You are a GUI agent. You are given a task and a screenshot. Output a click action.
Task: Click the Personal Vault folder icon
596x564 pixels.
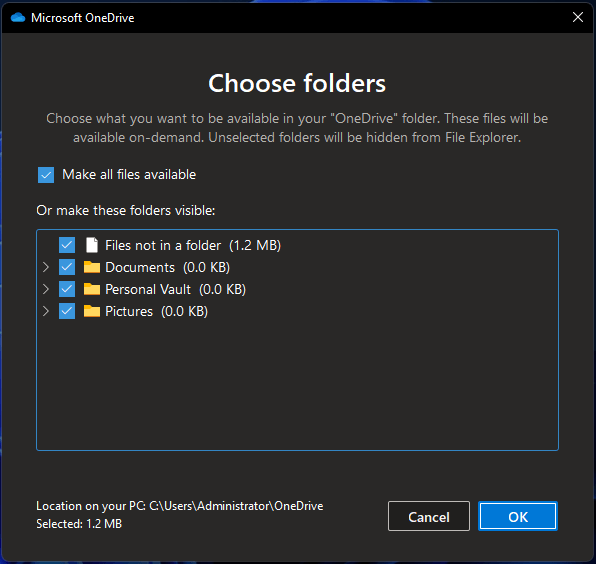pyautogui.click(x=92, y=289)
